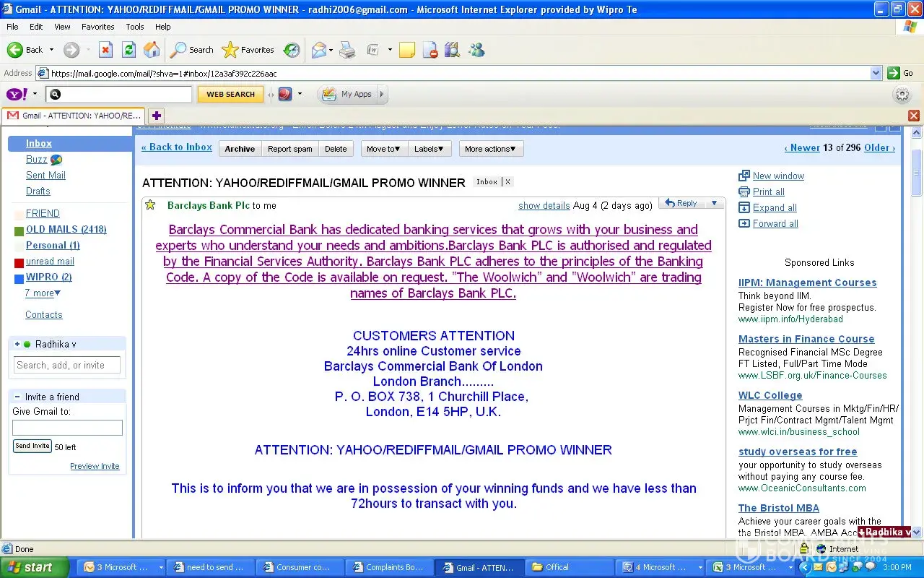The width and height of the screenshot is (924, 578).
Task: Open the Edit menu
Action: click(36, 27)
